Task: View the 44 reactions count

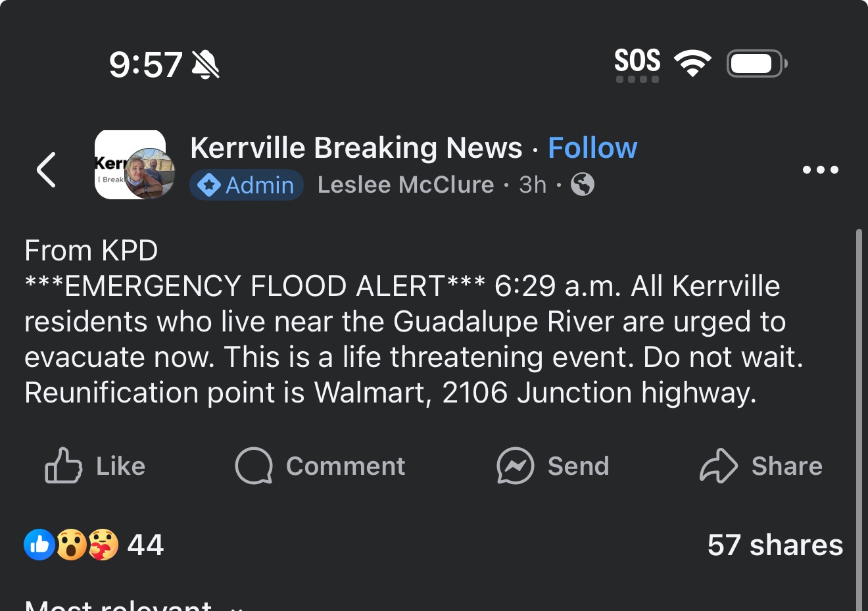Action: pyautogui.click(x=145, y=545)
